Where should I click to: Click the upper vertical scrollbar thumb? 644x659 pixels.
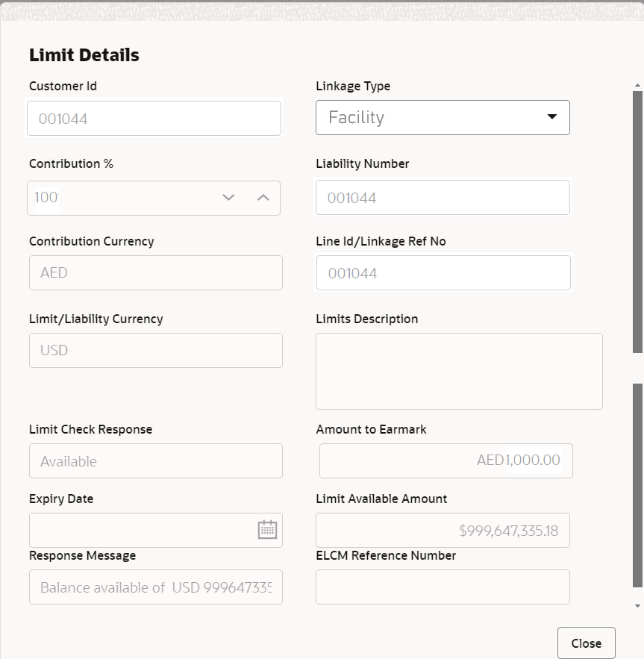tap(635, 216)
